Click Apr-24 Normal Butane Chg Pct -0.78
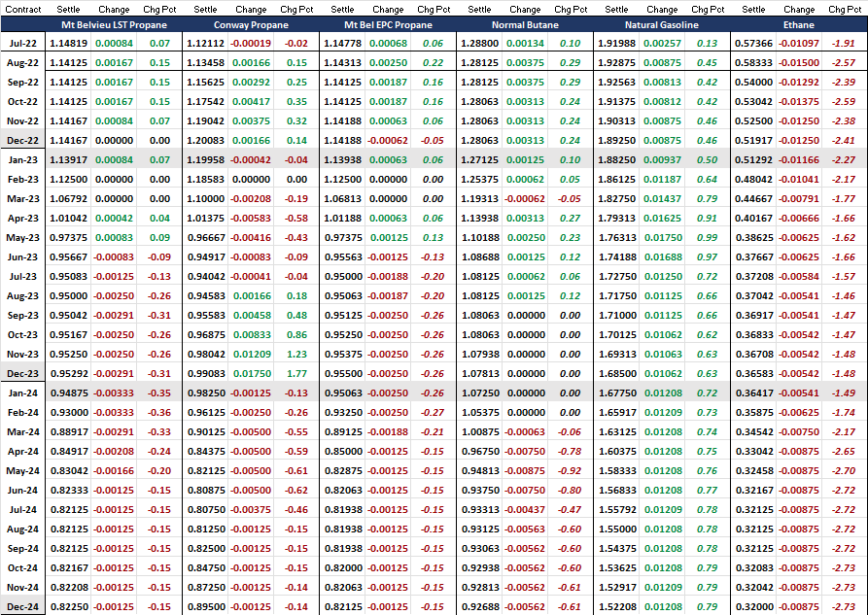 pos(569,452)
